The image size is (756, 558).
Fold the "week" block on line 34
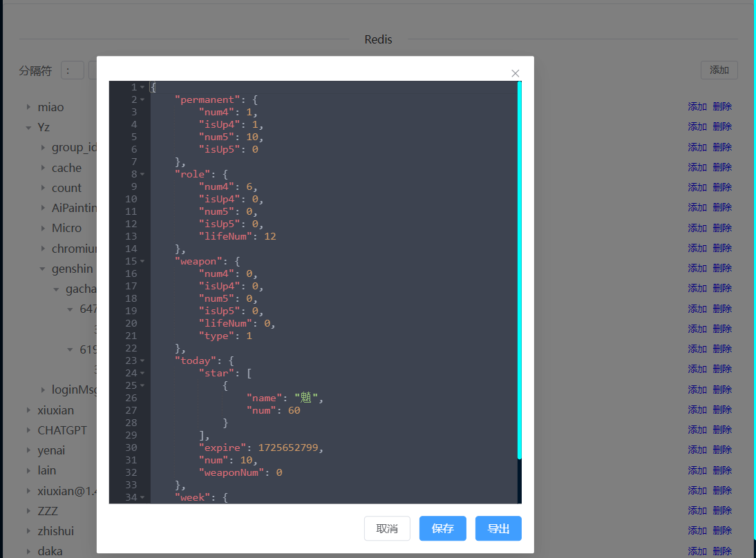point(142,497)
